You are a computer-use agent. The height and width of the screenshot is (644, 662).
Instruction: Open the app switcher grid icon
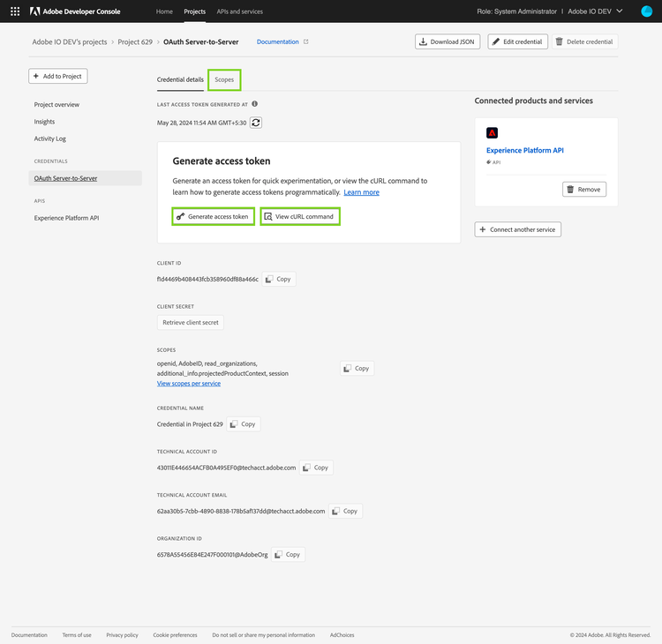pos(15,11)
